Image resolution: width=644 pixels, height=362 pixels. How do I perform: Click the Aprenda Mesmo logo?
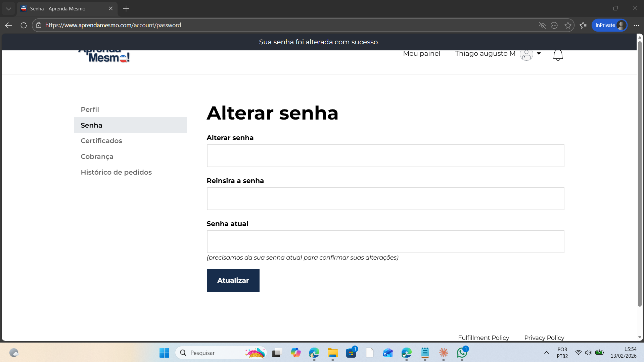pos(104,56)
